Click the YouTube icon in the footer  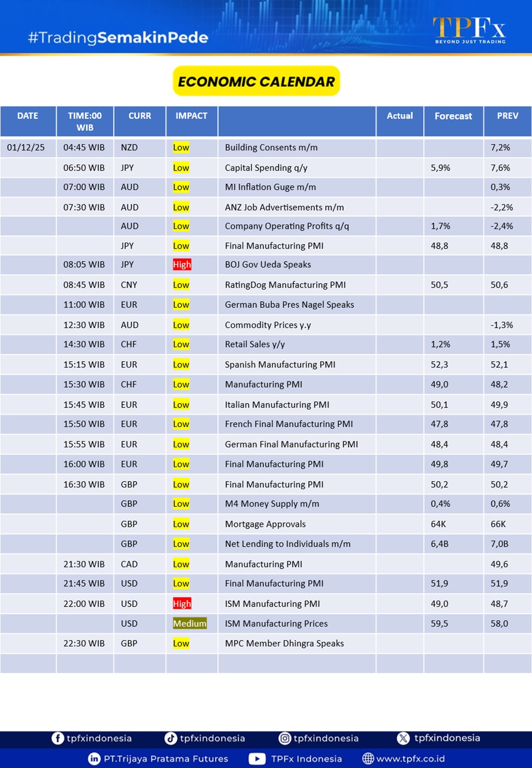tap(257, 759)
